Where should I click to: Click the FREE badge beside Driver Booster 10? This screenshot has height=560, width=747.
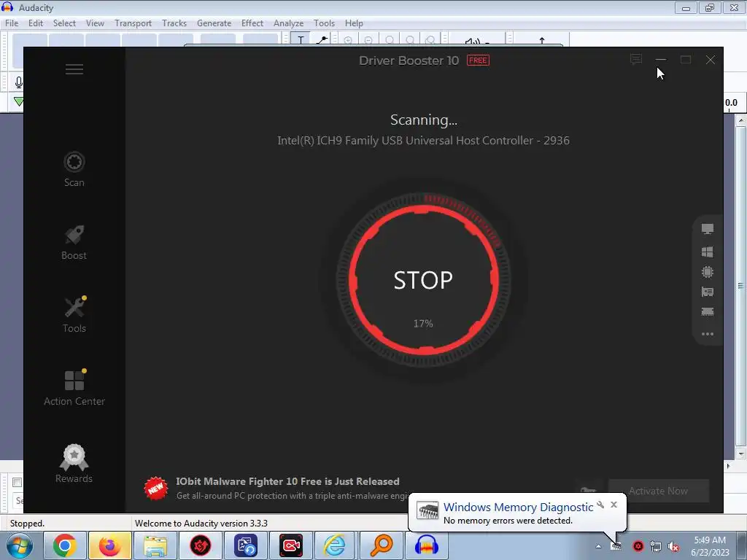478,61
